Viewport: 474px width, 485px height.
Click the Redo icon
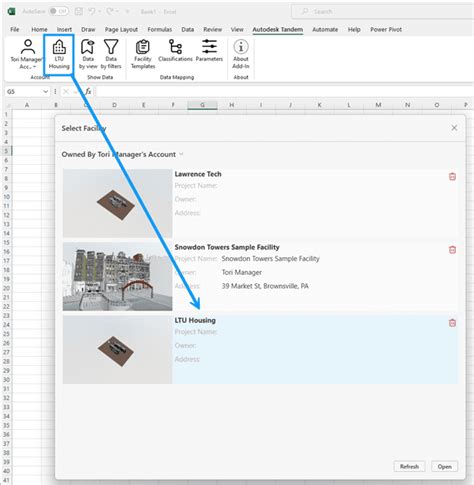pyautogui.click(x=110, y=11)
